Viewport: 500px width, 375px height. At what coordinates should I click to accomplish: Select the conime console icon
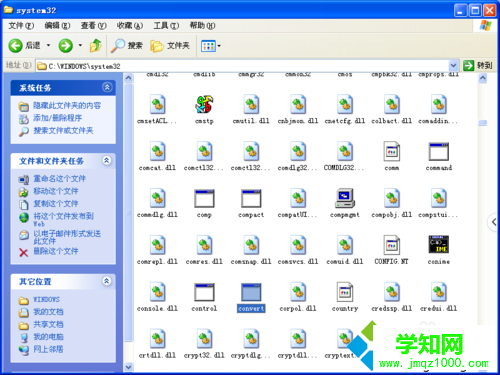[439, 245]
